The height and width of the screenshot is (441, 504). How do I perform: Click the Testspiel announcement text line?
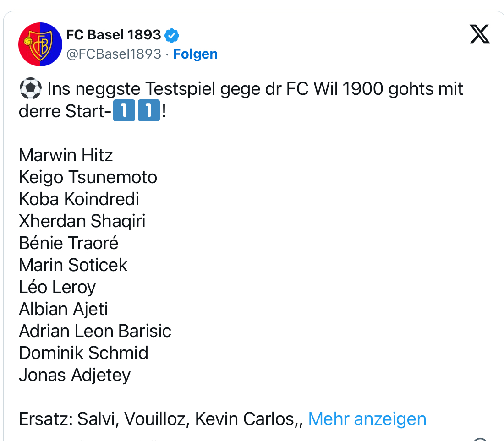tap(255, 88)
